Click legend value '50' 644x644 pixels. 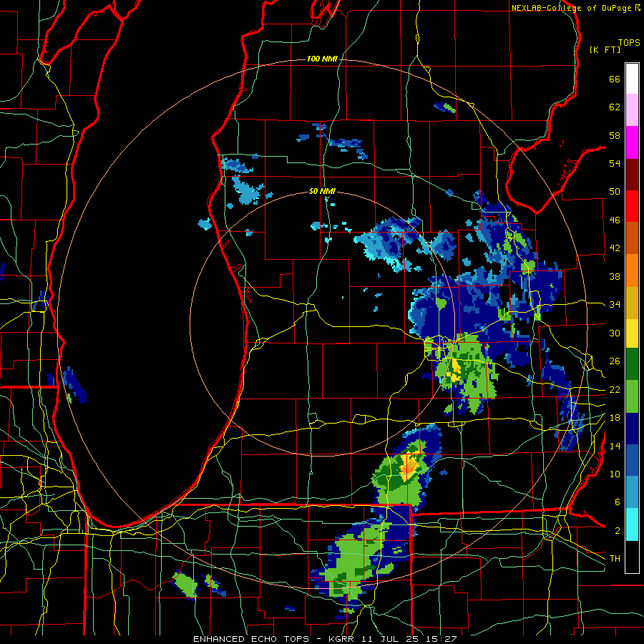tap(615, 192)
